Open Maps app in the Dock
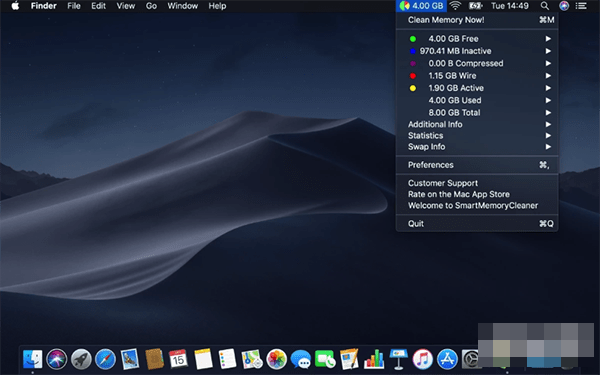The image size is (600, 375). point(252,359)
